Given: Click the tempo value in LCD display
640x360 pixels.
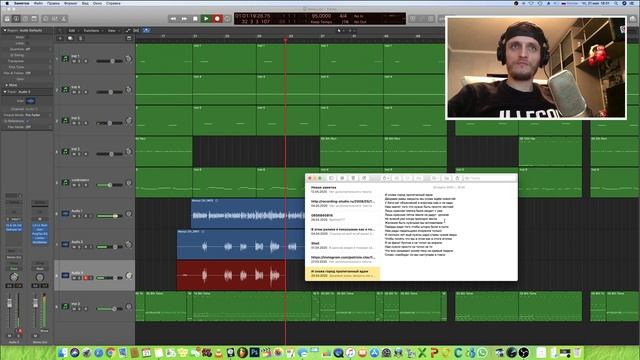Looking at the screenshot, I should click(x=321, y=16).
